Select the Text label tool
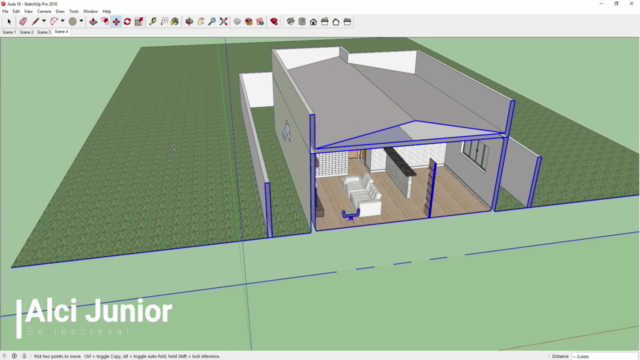The width and height of the screenshot is (640, 360). click(x=164, y=22)
